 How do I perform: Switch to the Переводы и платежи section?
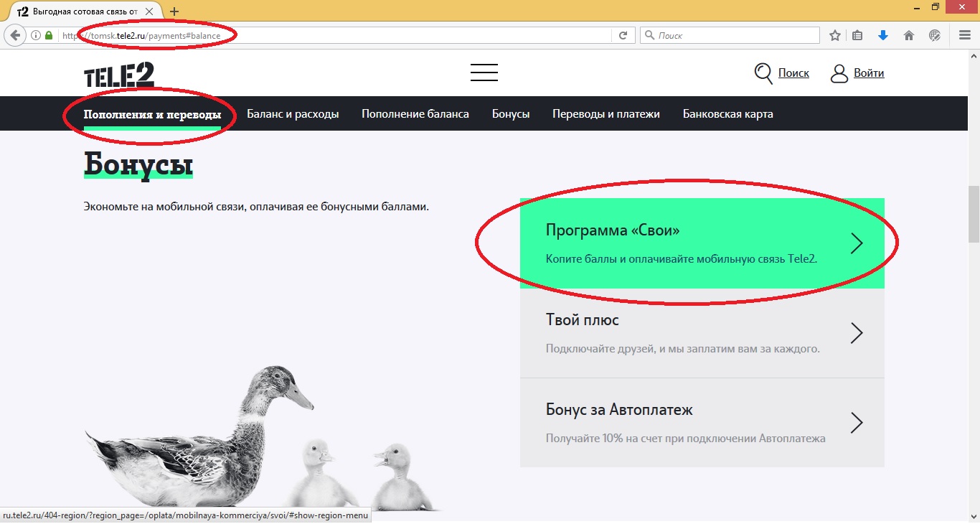pyautogui.click(x=606, y=114)
